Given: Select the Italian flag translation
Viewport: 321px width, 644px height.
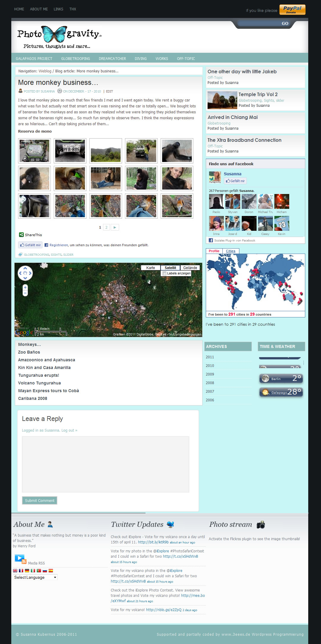Looking at the screenshot, I should point(33,570).
